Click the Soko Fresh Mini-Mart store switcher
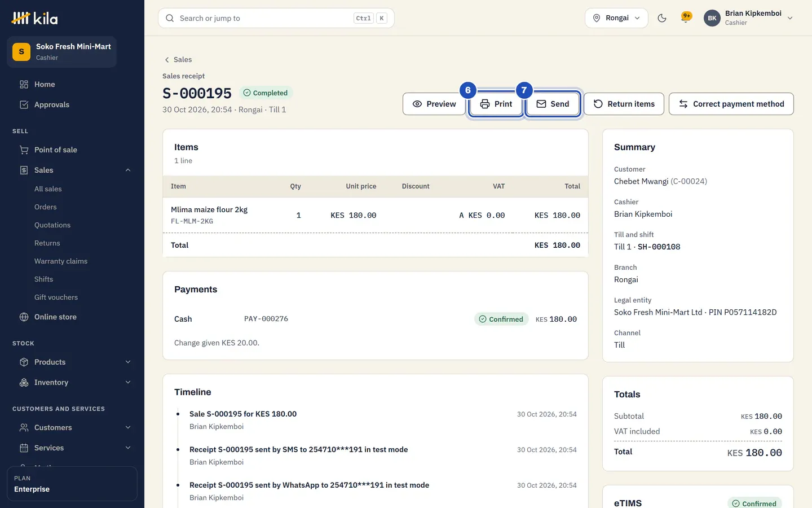Image resolution: width=812 pixels, height=508 pixels. click(61, 52)
